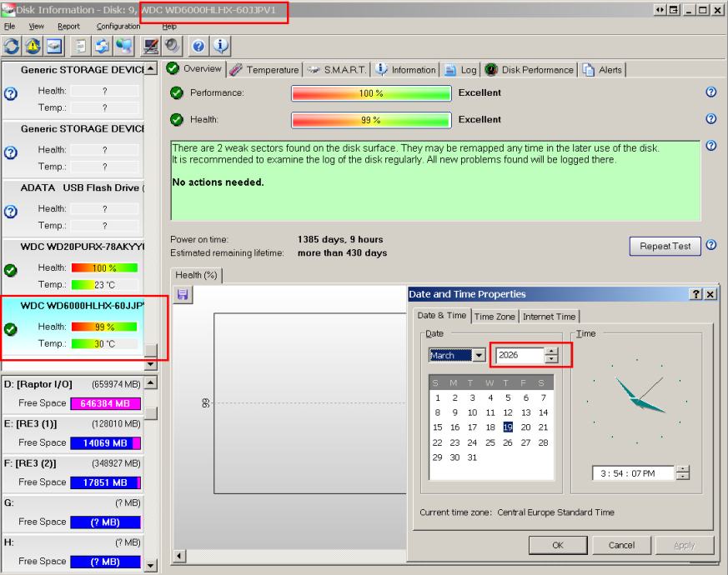Click the floppy save icon above the graph
This screenshot has width=728, height=575.
(x=183, y=294)
